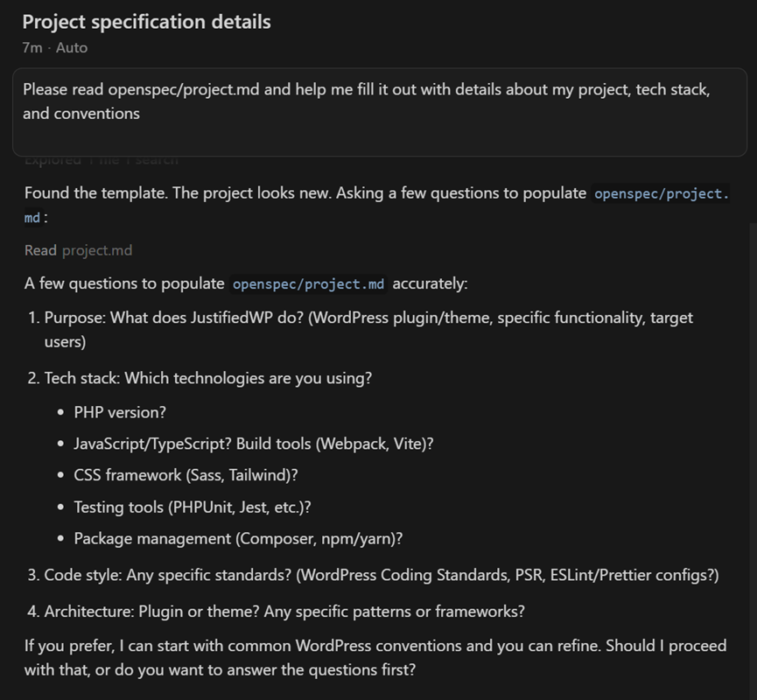Image resolution: width=757 pixels, height=700 pixels.
Task: Click question 3 about code style standards
Action: point(382,575)
